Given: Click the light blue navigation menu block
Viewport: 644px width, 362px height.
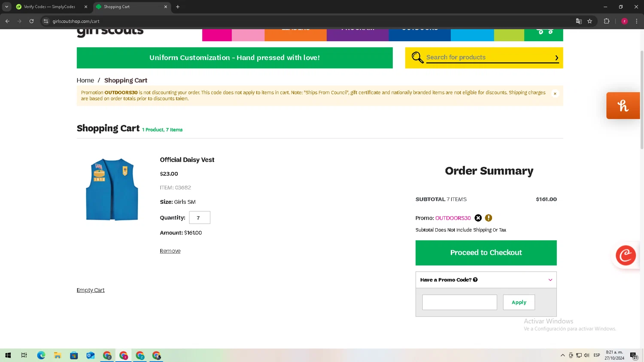Looking at the screenshot, I should tap(472, 35).
